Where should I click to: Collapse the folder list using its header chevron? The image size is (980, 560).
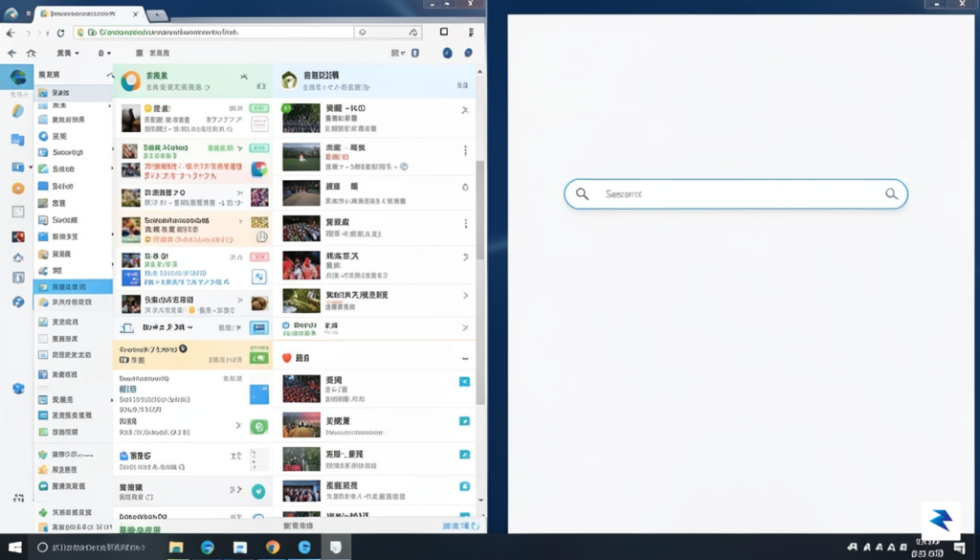point(110,75)
